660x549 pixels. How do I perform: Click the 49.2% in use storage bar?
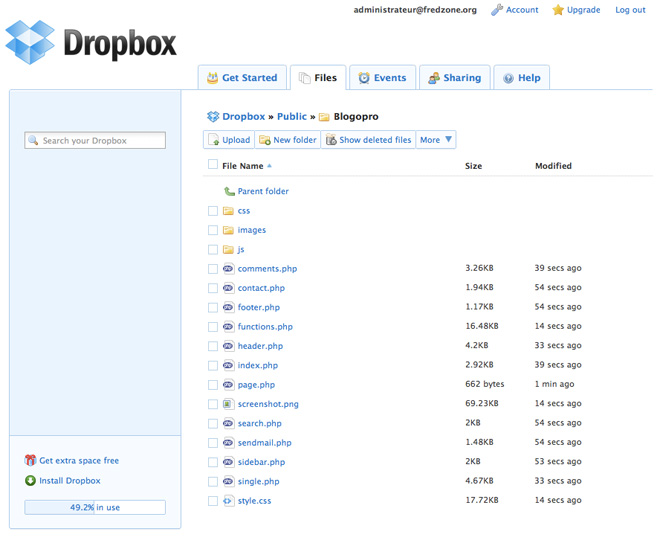click(95, 507)
